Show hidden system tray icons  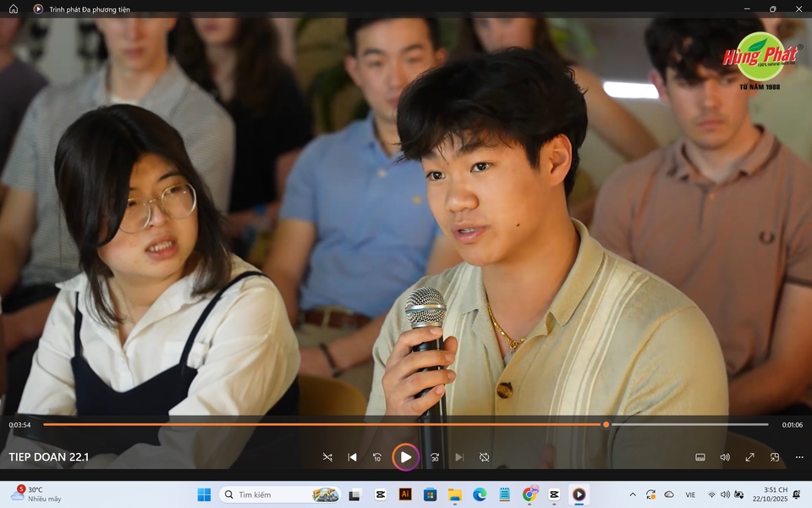coord(633,494)
